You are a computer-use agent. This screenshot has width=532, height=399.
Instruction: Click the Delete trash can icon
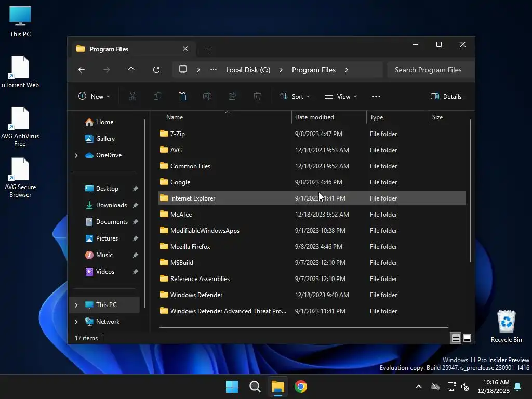(x=257, y=96)
